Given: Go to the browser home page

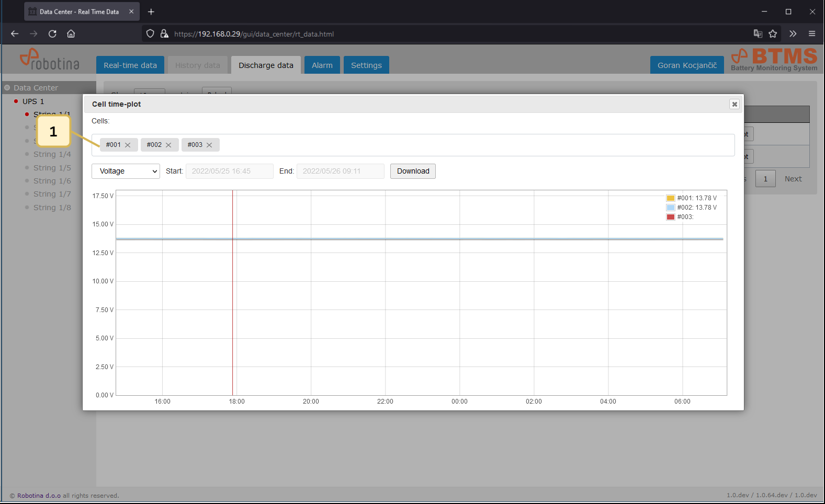Looking at the screenshot, I should tap(71, 34).
